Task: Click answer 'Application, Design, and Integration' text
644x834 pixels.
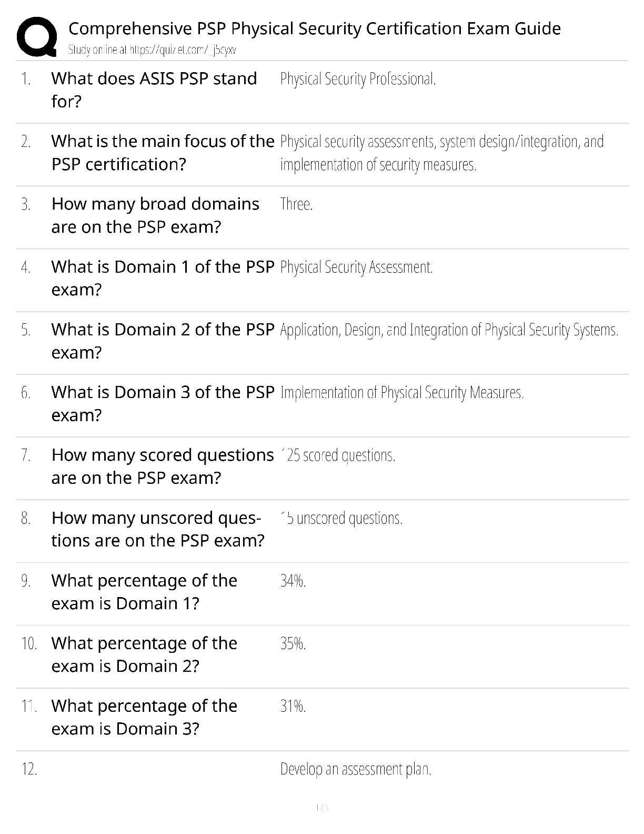Action: click(x=449, y=330)
